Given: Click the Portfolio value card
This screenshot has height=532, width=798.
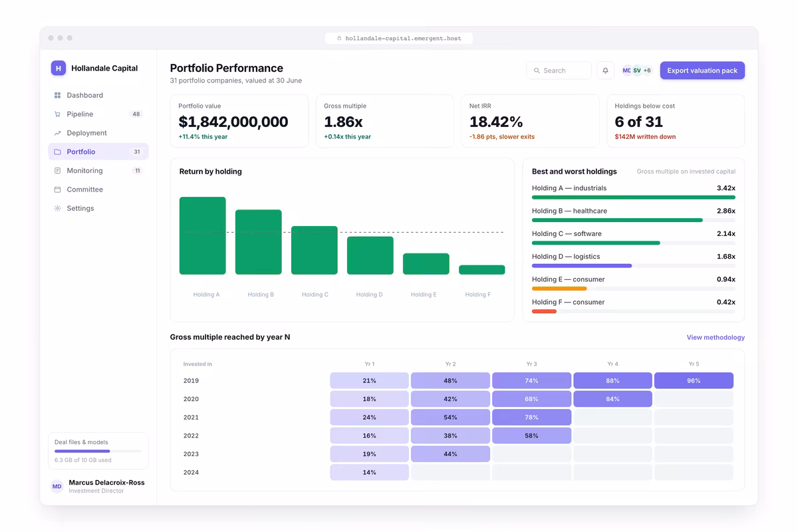Looking at the screenshot, I should [x=239, y=121].
